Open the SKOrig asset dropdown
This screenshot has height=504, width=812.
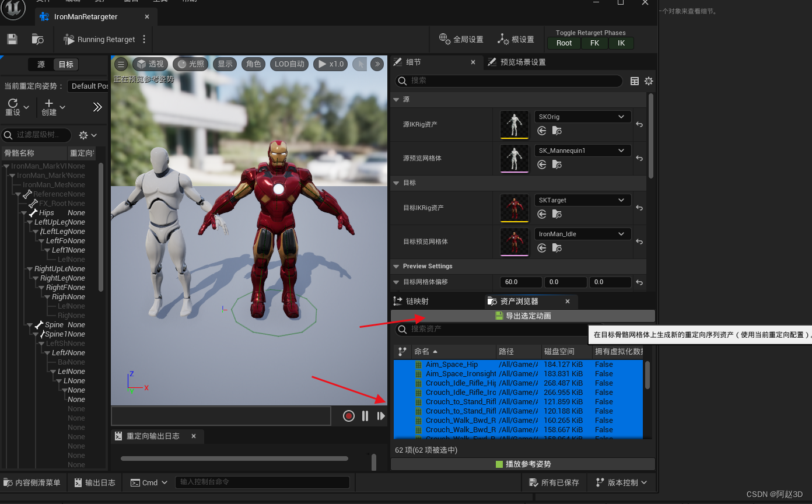[583, 117]
